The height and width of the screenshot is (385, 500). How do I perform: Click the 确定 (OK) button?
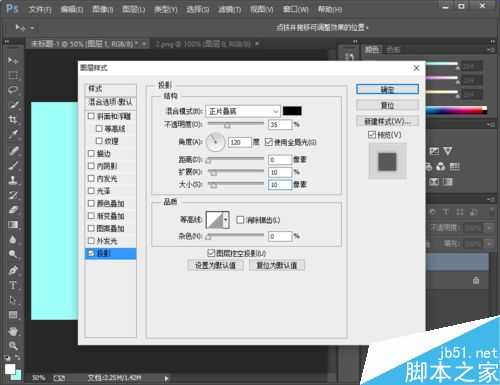(387, 89)
